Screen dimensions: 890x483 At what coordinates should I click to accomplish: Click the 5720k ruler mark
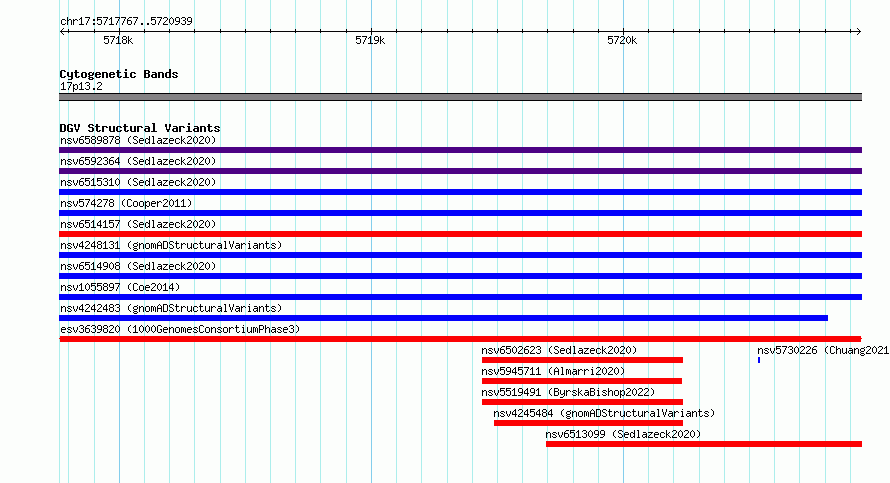point(622,40)
